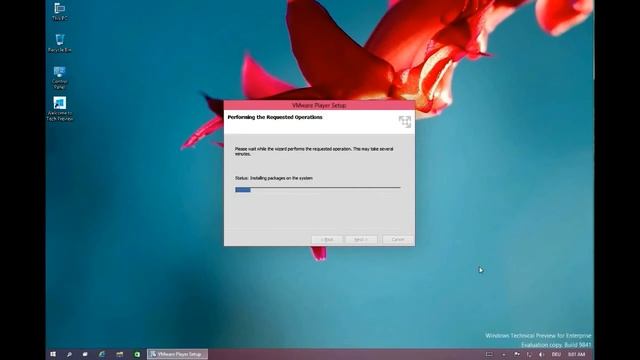Screen dimensions: 640x360
Task: Click the VMware Player Setup title bar
Action: 319,105
